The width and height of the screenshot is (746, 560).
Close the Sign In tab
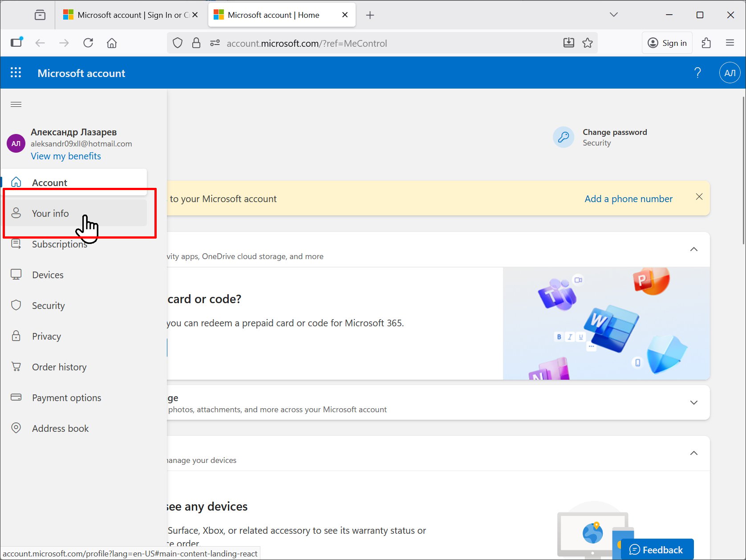click(x=195, y=15)
